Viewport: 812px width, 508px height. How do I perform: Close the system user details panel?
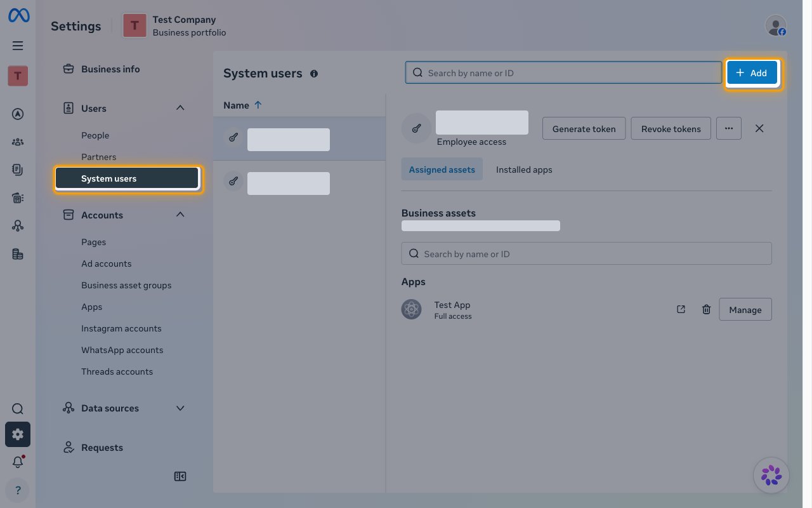pos(759,128)
